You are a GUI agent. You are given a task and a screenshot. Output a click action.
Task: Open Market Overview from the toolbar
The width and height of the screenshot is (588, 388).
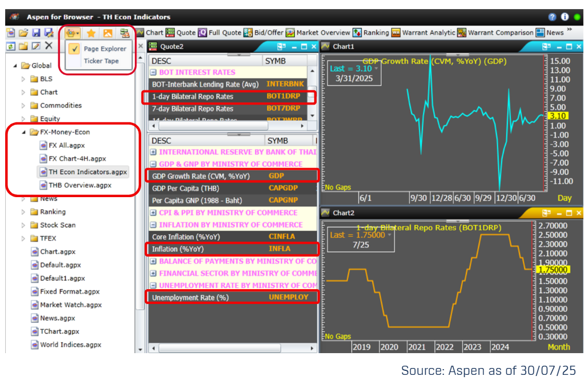tap(318, 33)
